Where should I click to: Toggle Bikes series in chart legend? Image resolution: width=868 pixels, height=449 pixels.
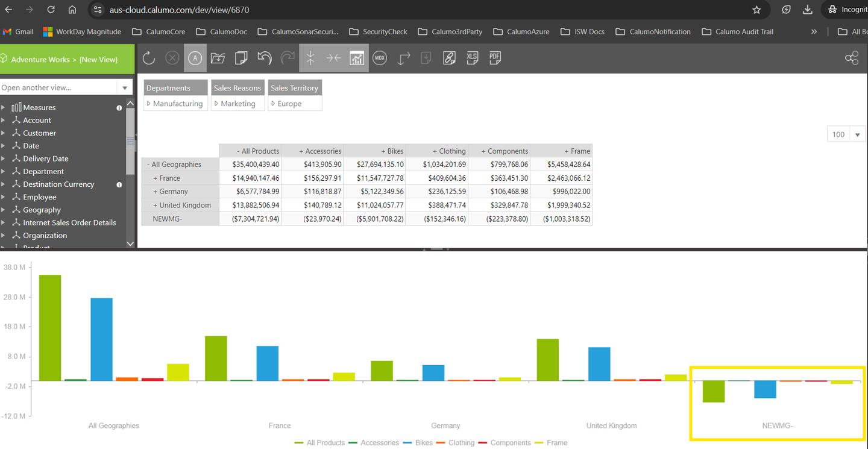pyautogui.click(x=424, y=442)
